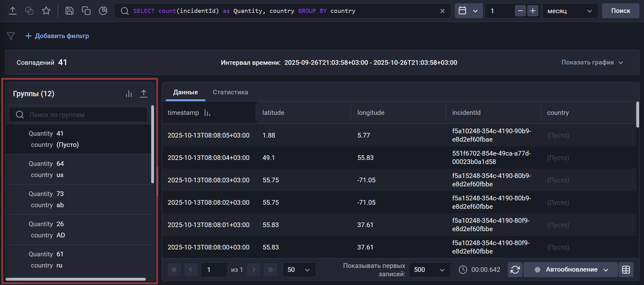Open the bar chart icon in Группы panel
Viewport: 644px width, 285px height.
(x=129, y=93)
